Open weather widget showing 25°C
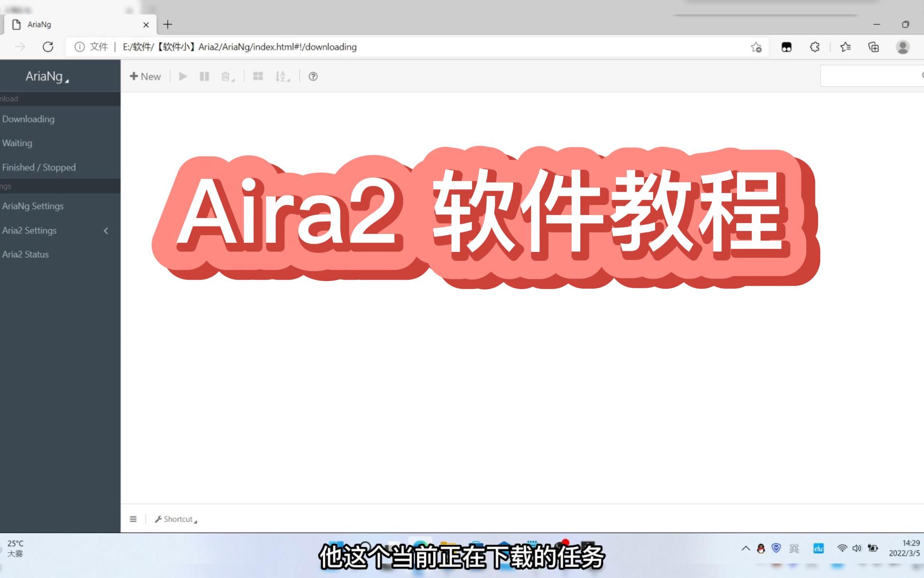 click(15, 548)
